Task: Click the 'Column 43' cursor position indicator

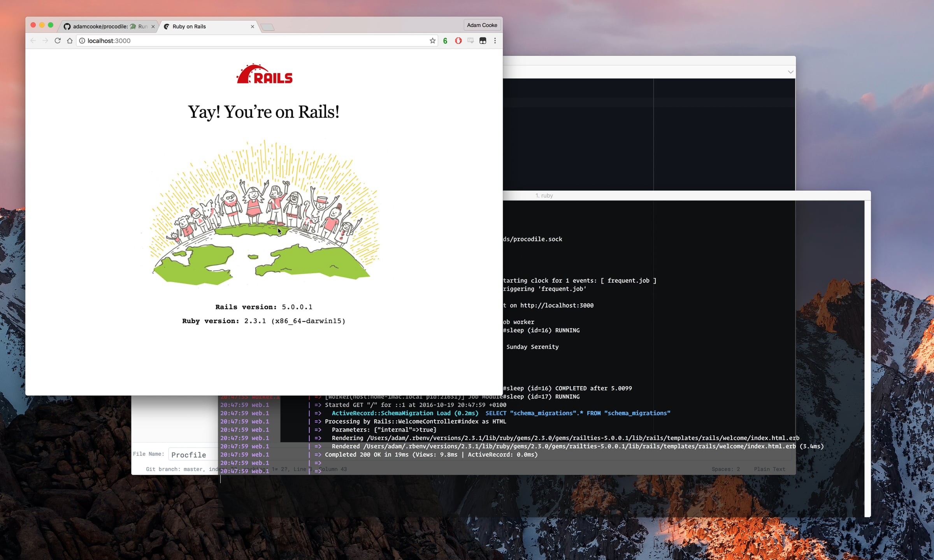Action: pos(333,469)
